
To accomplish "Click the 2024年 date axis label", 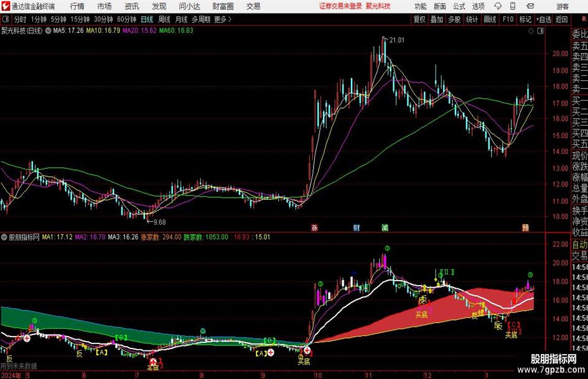I will click(11, 375).
